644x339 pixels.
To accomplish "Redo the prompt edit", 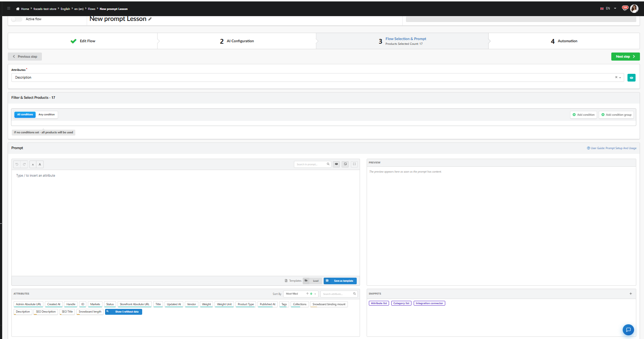I will 24,164.
